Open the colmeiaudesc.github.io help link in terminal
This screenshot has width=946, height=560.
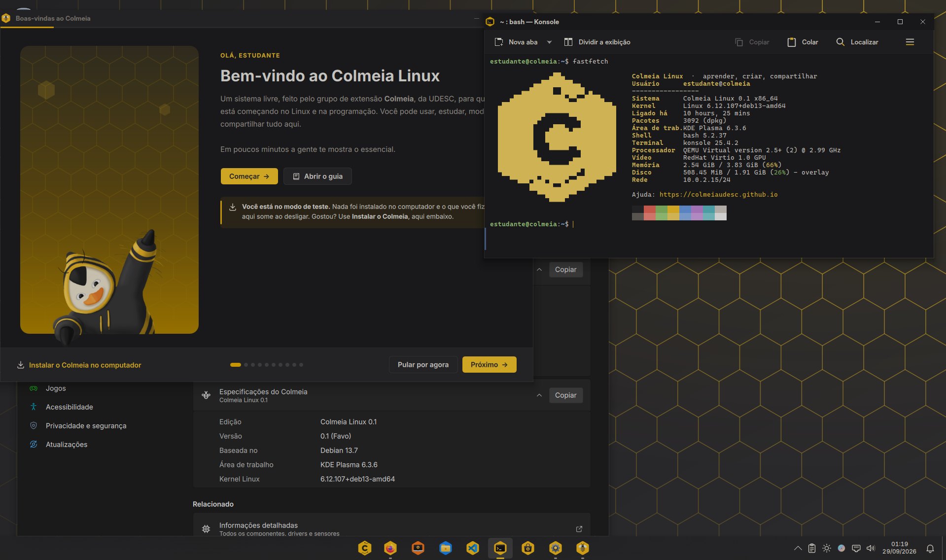(x=718, y=195)
